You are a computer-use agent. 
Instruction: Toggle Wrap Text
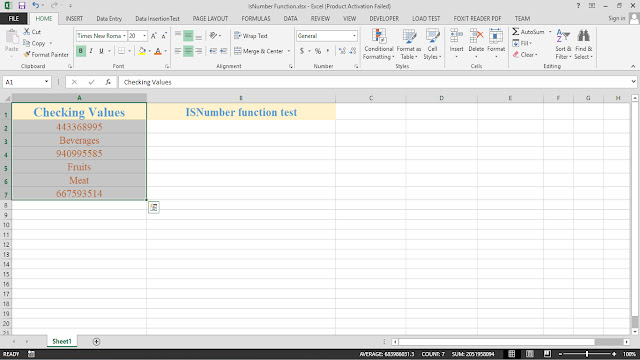point(251,36)
